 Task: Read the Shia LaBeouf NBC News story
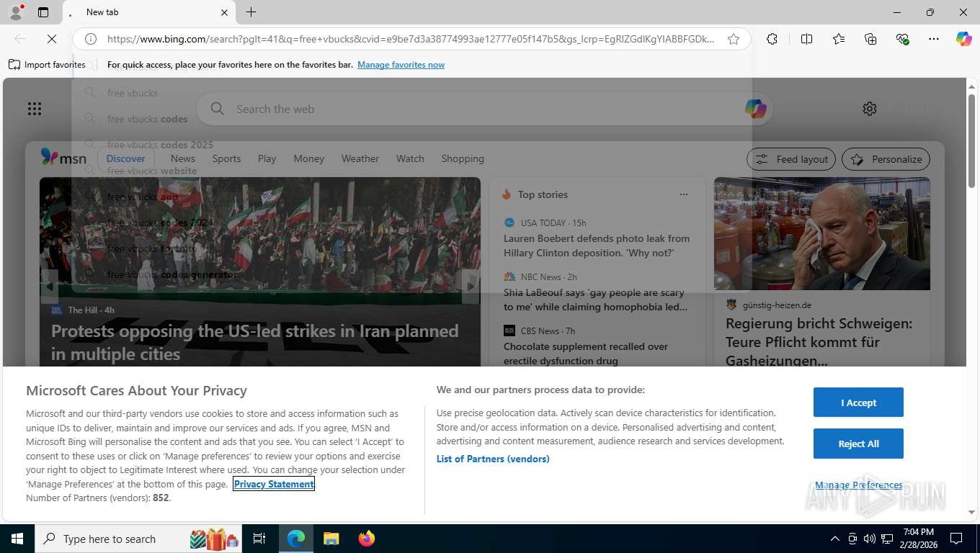595,300
